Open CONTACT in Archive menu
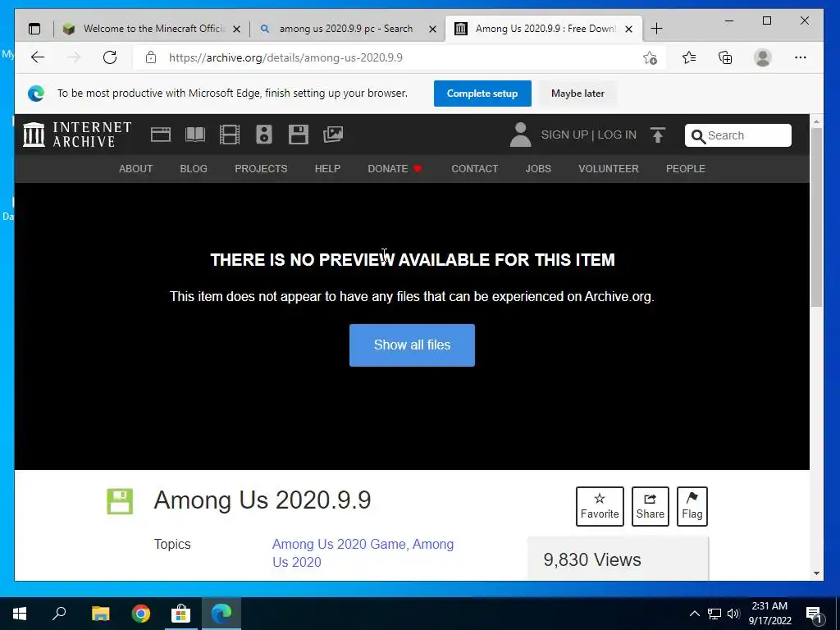This screenshot has height=630, width=840. tap(475, 169)
